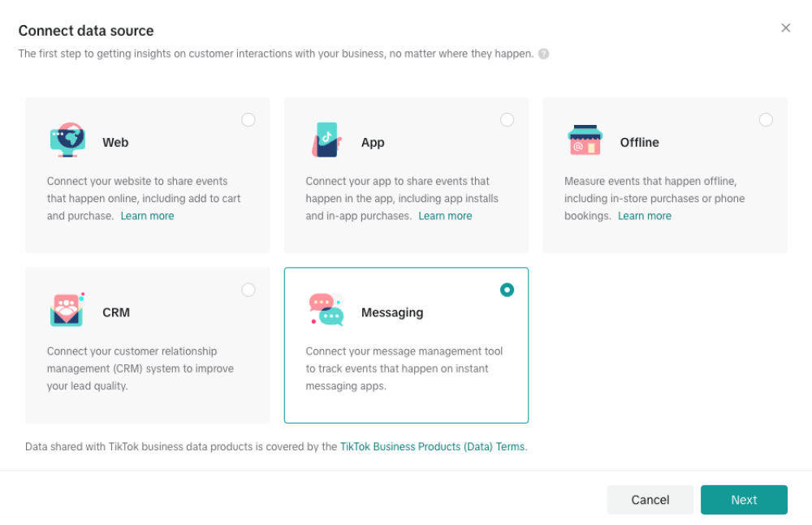Click 'Measure events that happen offline' description
This screenshot has height=525, width=812.
point(654,198)
